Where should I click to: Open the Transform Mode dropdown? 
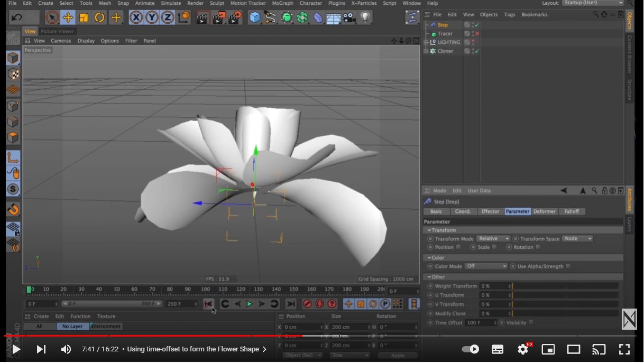[x=493, y=239]
